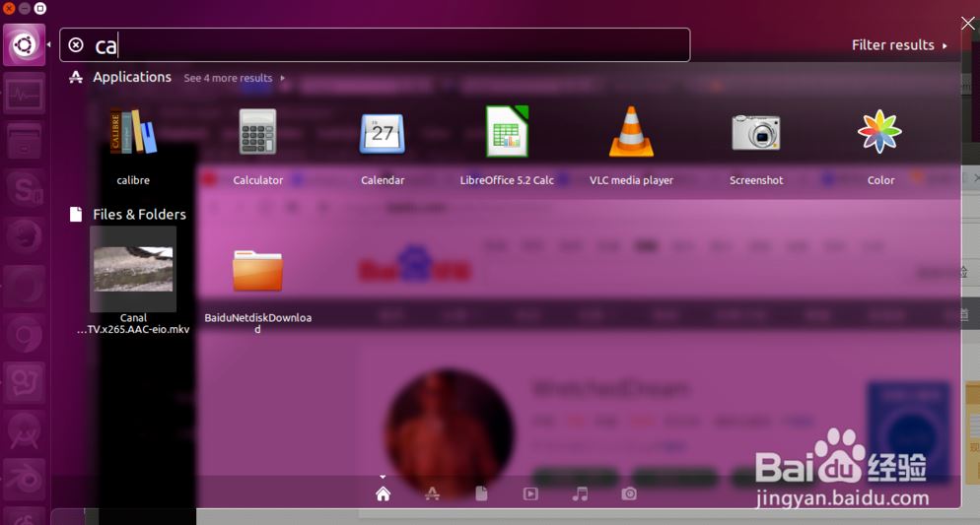This screenshot has height=525, width=980.
Task: Click the Applications category header
Action: coord(132,77)
